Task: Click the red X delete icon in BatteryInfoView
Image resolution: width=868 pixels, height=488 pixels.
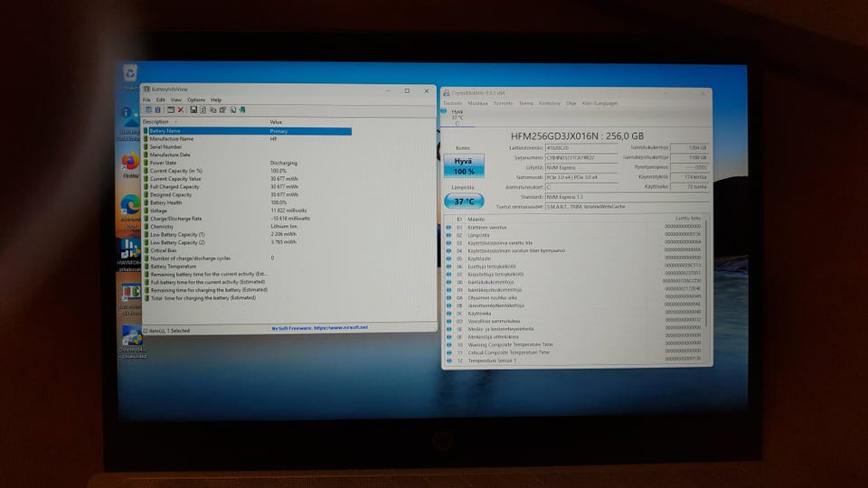Action: pos(181,109)
